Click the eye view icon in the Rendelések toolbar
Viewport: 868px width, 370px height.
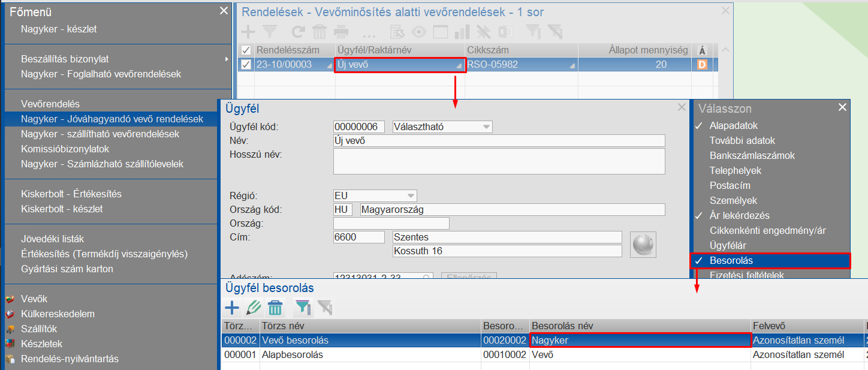click(418, 32)
